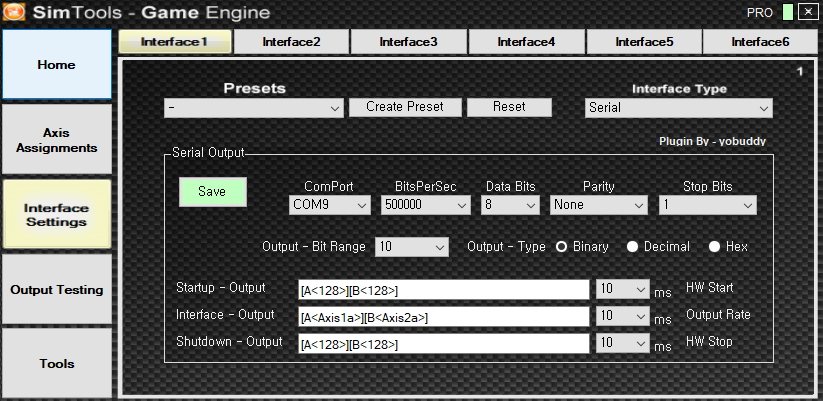The width and height of the screenshot is (823, 401).
Task: Click the SimTools logo icon in title bar
Action: (13, 12)
